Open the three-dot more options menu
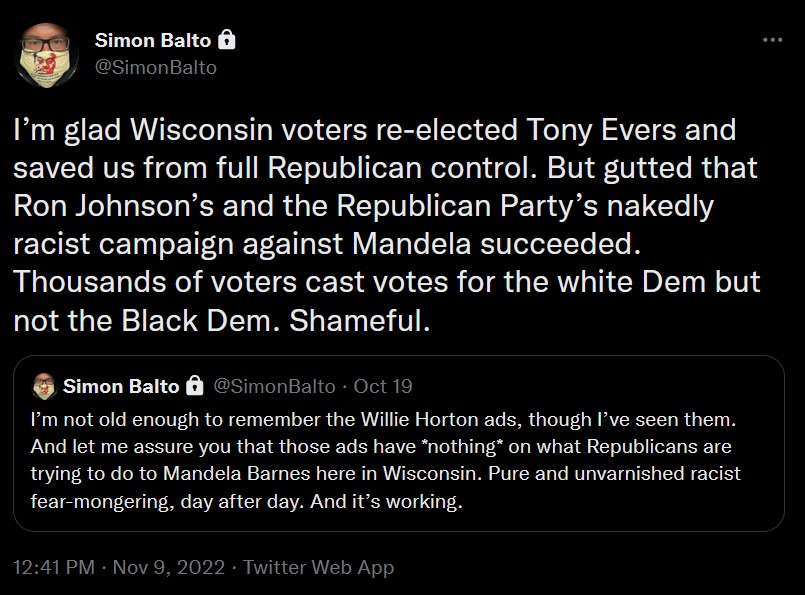The image size is (805, 595). point(772,40)
